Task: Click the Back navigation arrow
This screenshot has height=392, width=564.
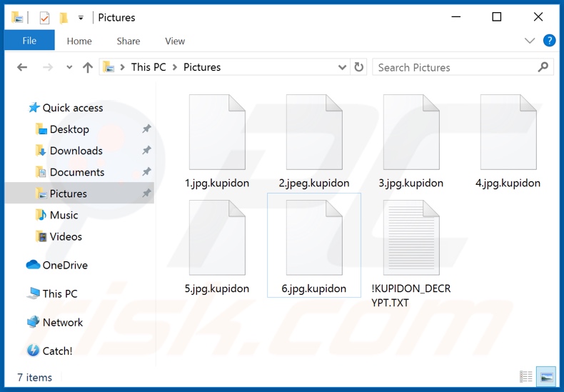Action: point(22,67)
